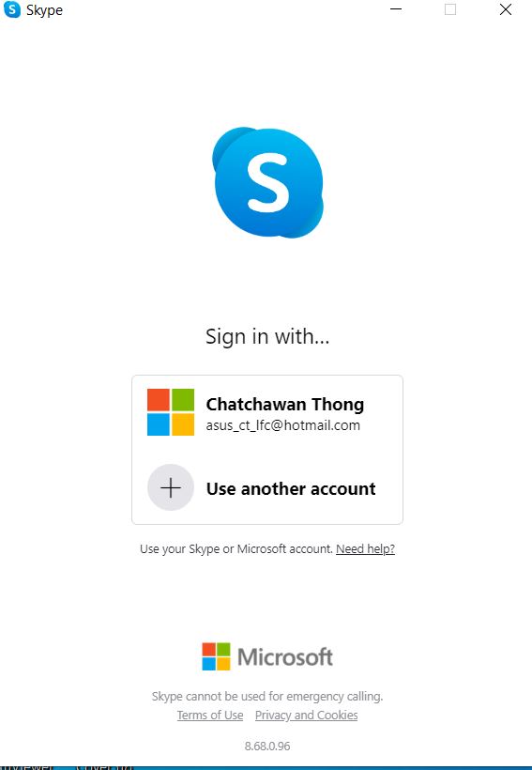Click the Skype icon in the title bar
The width and height of the screenshot is (532, 770).
coord(12,9)
